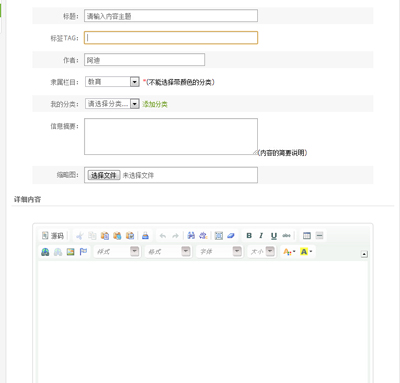Insert a table with the table icon
The image size is (400, 383).
point(307,236)
